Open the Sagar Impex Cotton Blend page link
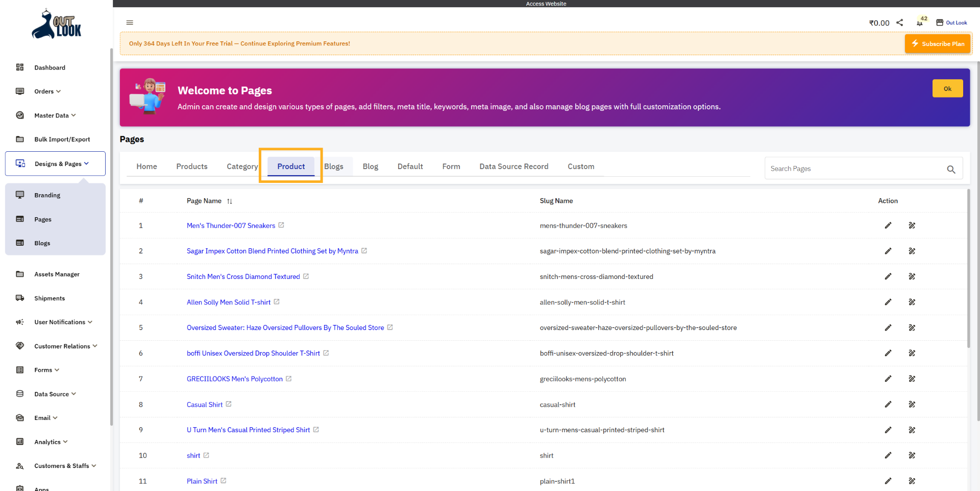Viewport: 980px width, 491px height. pyautogui.click(x=271, y=251)
